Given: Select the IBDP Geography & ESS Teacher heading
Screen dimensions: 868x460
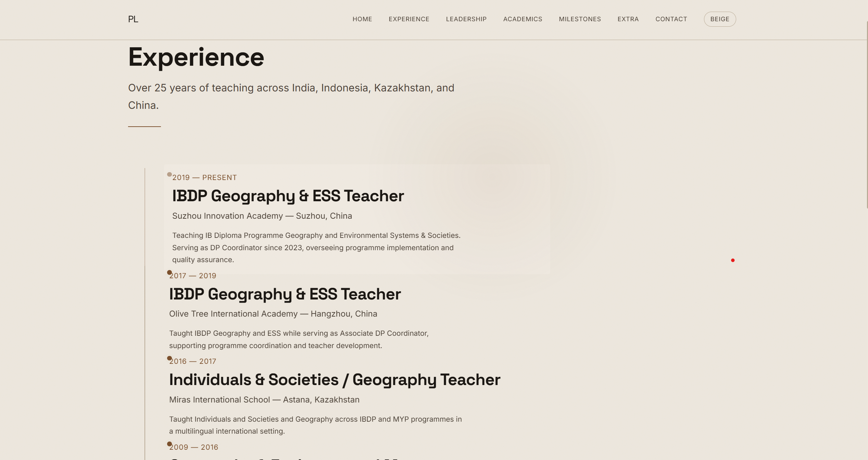Looking at the screenshot, I should coord(288,196).
